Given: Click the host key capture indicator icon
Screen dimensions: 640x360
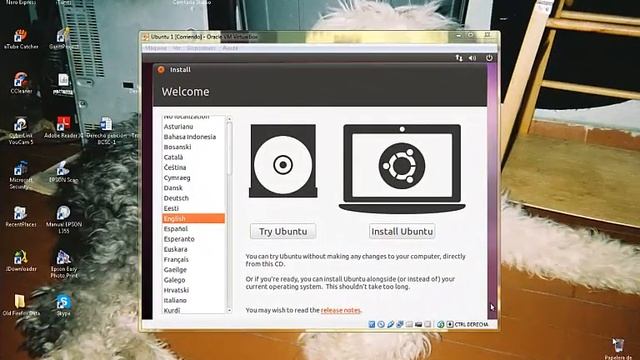Looking at the screenshot, I should [450, 324].
